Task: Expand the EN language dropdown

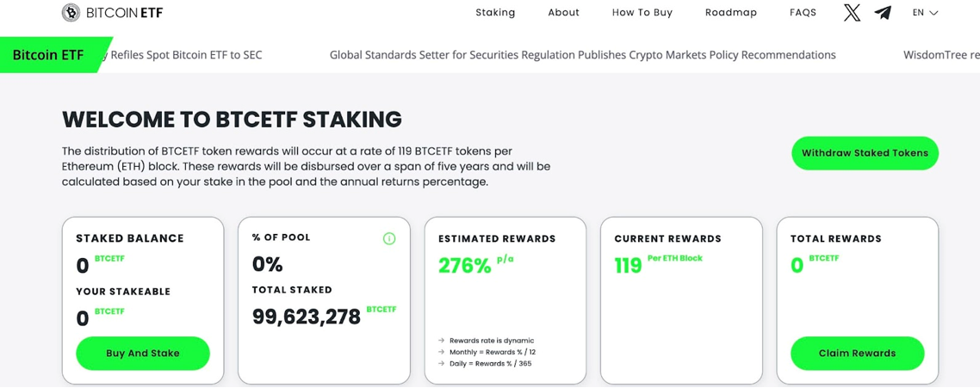Action: click(925, 13)
